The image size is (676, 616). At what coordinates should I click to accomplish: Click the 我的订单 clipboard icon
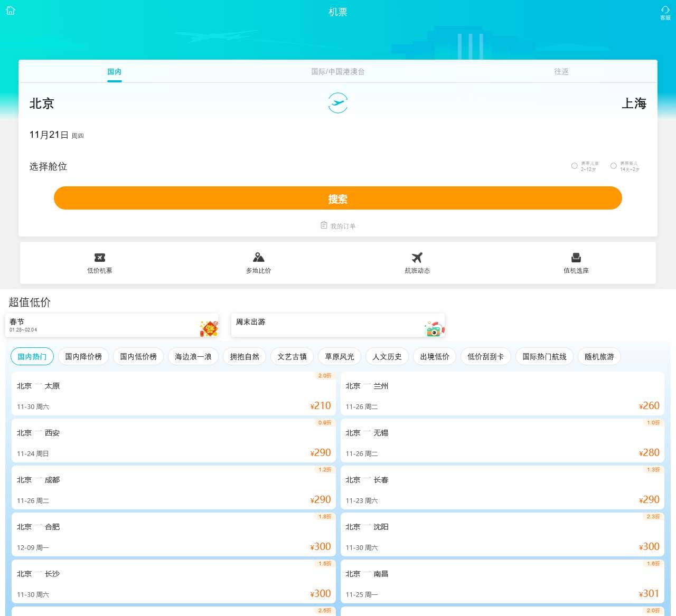[x=324, y=225]
